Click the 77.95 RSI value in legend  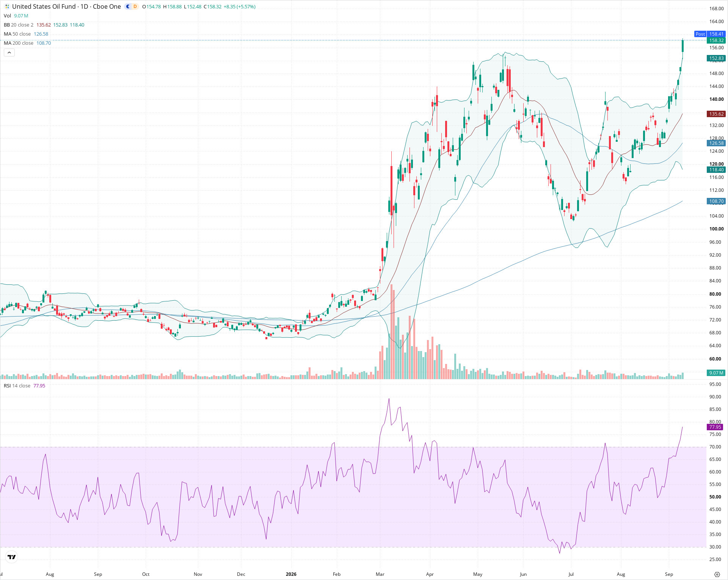(39, 386)
